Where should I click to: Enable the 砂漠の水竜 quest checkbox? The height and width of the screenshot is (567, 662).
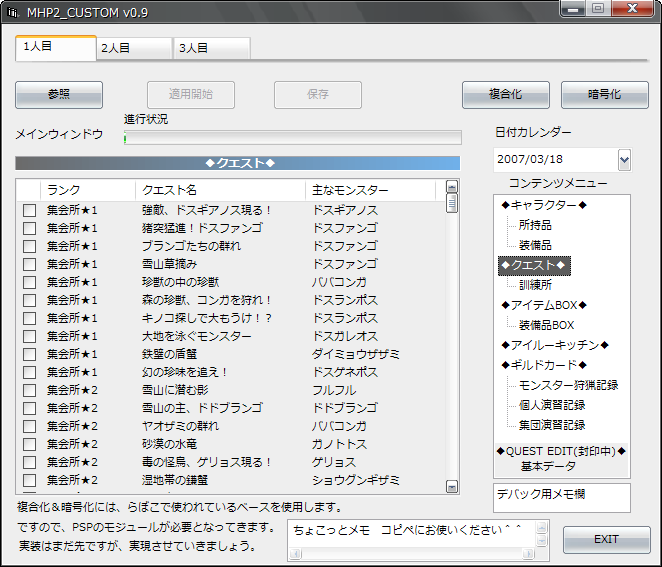[x=30, y=444]
